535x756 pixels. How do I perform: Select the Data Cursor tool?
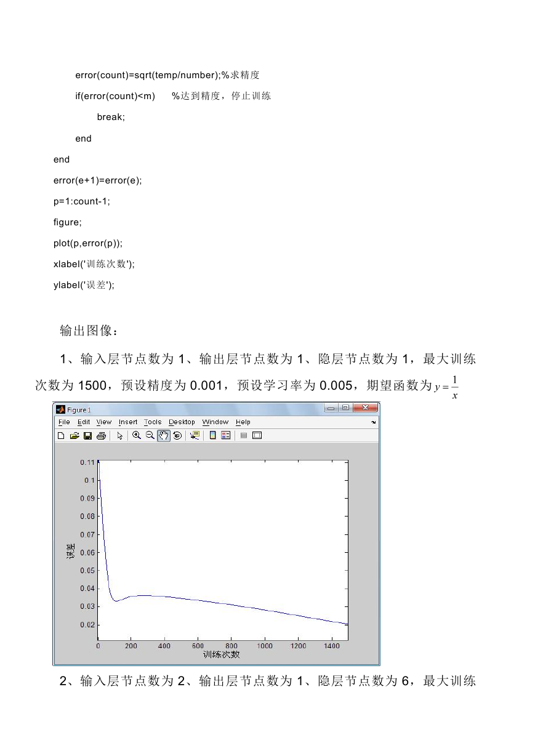click(x=195, y=435)
